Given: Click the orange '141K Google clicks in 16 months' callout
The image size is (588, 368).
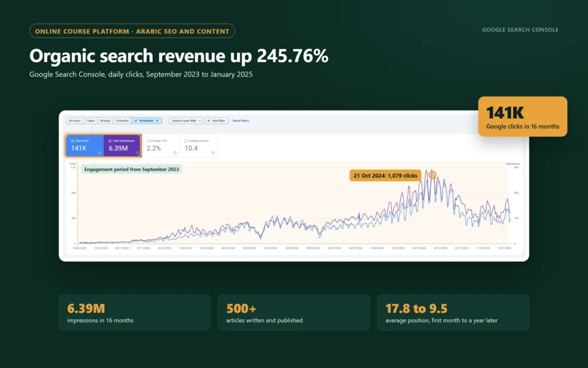Looking at the screenshot, I should point(523,116).
